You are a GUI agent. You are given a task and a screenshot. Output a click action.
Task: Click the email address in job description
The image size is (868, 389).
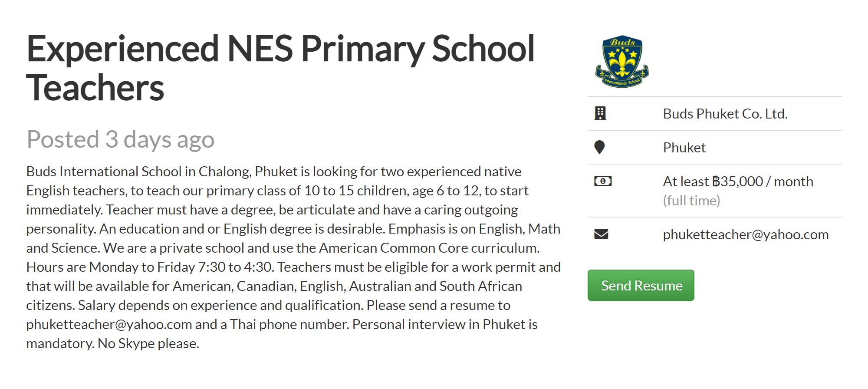click(x=109, y=324)
